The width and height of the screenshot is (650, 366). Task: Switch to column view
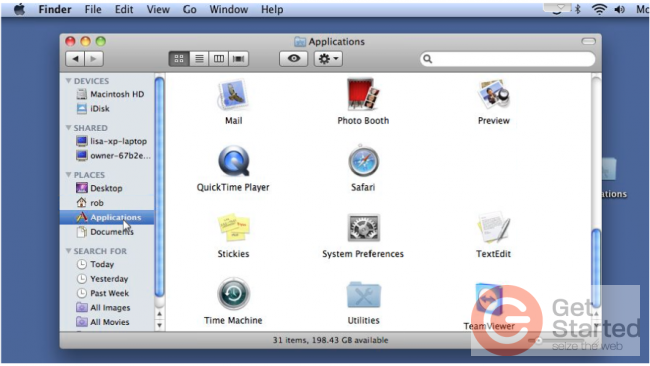(x=219, y=59)
